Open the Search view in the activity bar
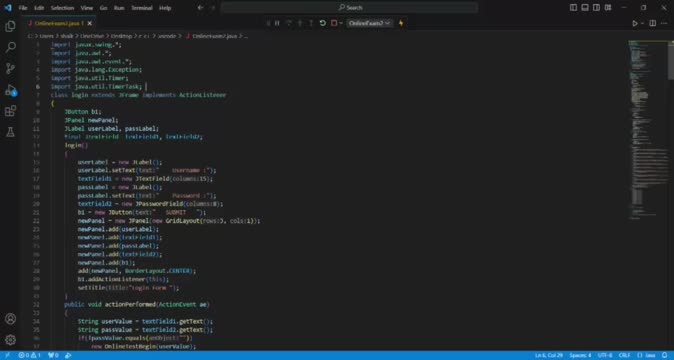Viewport: 674px width, 360px height. 10,47
